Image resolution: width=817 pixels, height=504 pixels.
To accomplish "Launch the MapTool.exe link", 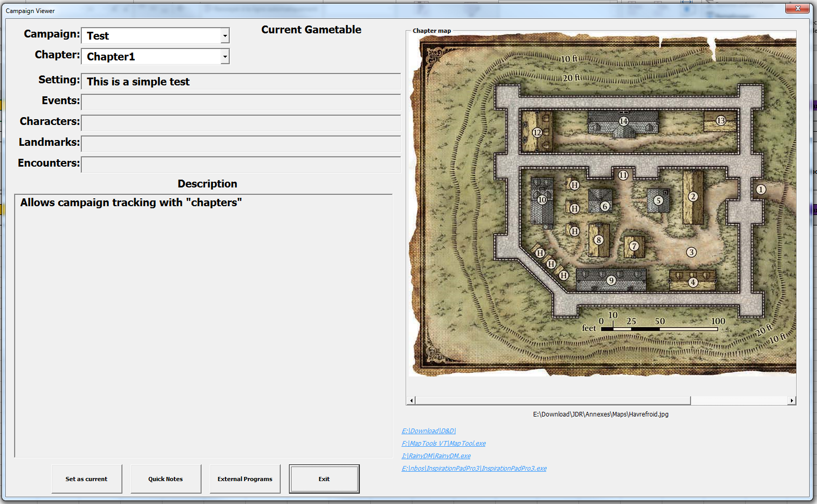I will point(444,444).
